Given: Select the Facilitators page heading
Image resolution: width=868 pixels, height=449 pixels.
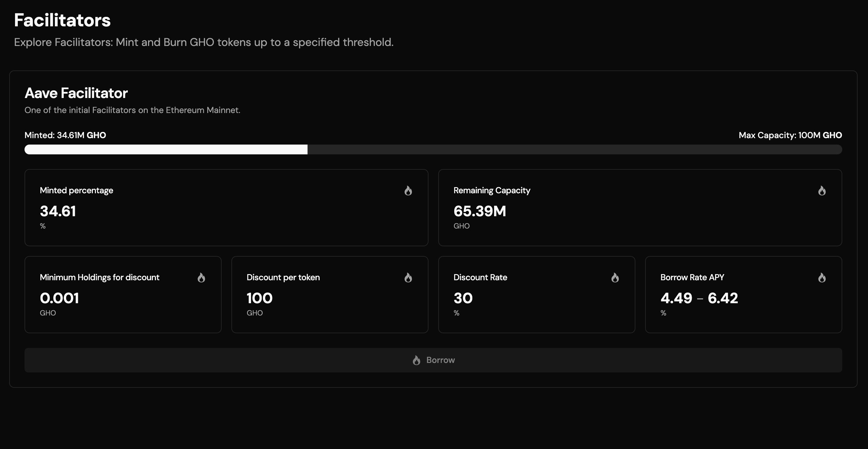Looking at the screenshot, I should tap(62, 20).
